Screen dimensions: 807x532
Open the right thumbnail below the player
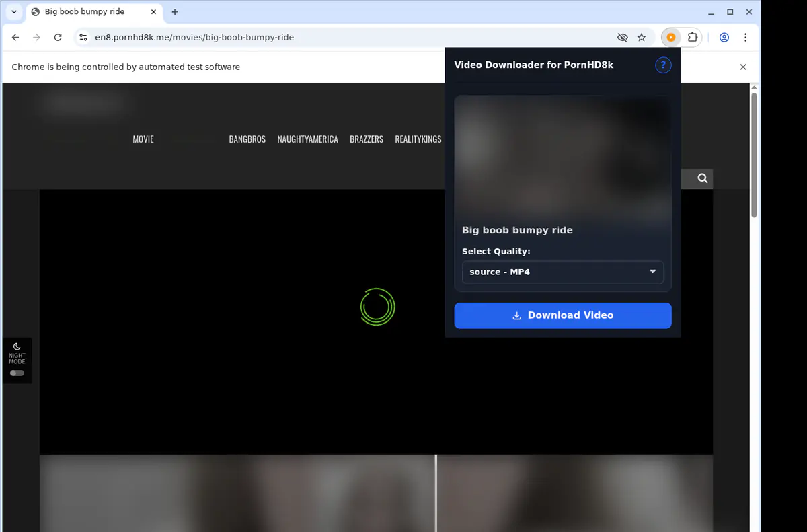click(x=575, y=493)
